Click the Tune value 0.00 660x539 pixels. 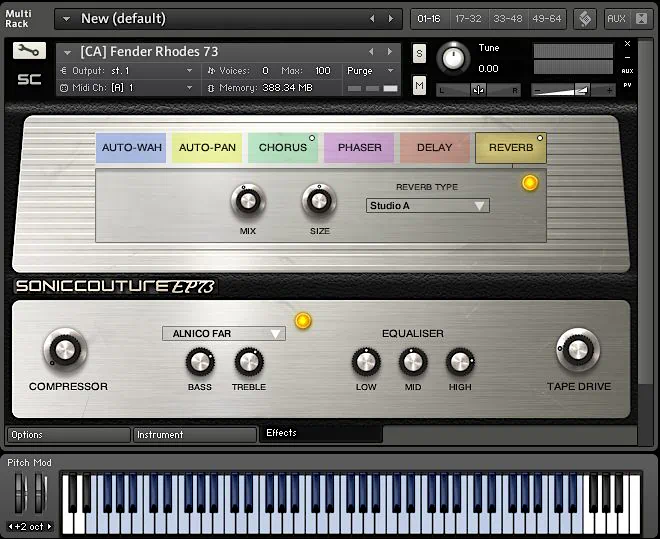(x=488, y=69)
